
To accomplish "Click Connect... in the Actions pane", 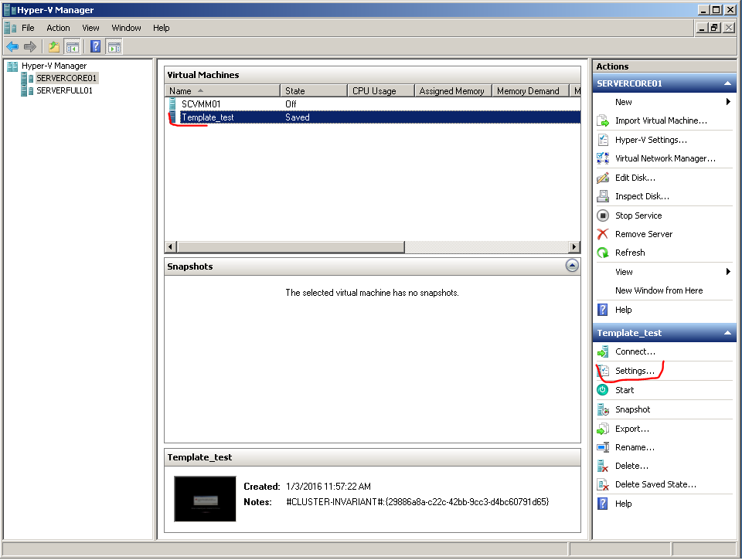I will pyautogui.click(x=635, y=352).
